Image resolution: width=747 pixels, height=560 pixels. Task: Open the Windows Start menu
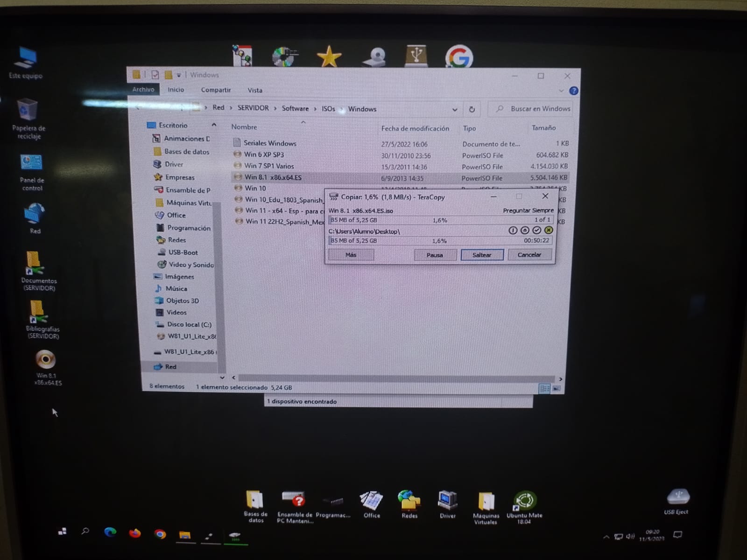coord(62,532)
